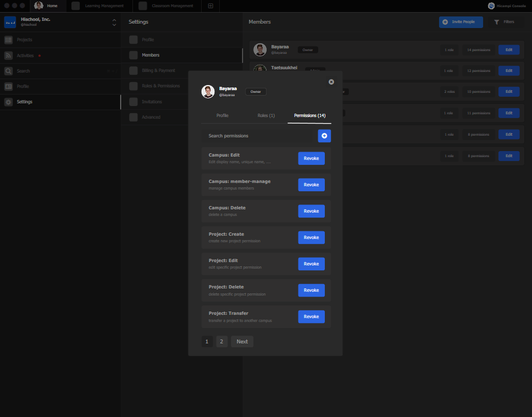This screenshot has width=532, height=417.
Task: Click the blue add permission plus icon
Action: (324, 136)
